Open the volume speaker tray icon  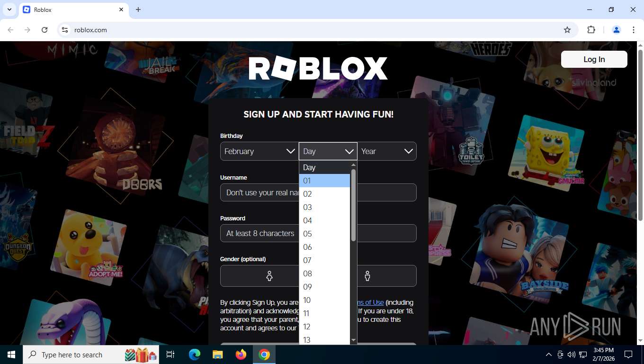click(x=572, y=355)
